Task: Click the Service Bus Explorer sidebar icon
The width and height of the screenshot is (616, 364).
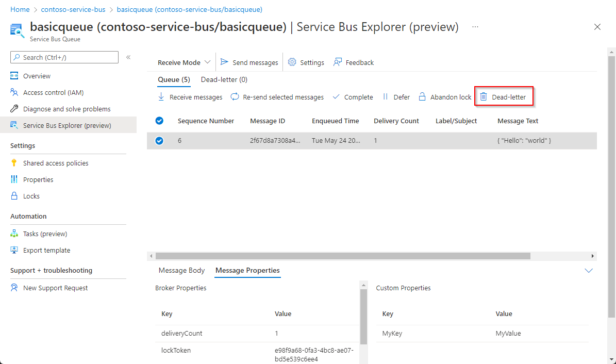Action: (x=14, y=125)
